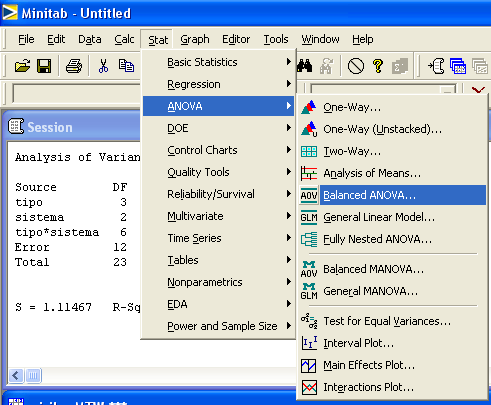Click the 'S = 1.11467' value
Viewport: 491px width, 405px height.
(x=53, y=307)
